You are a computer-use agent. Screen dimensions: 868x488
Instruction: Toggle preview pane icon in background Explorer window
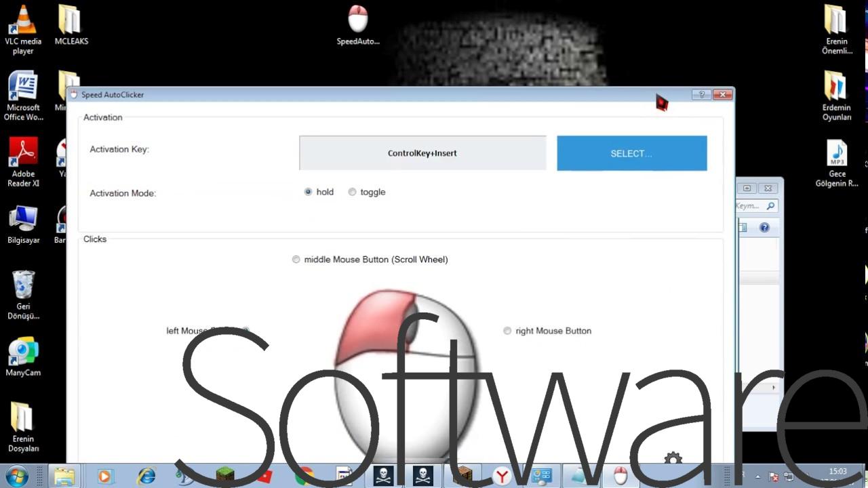[x=743, y=228]
